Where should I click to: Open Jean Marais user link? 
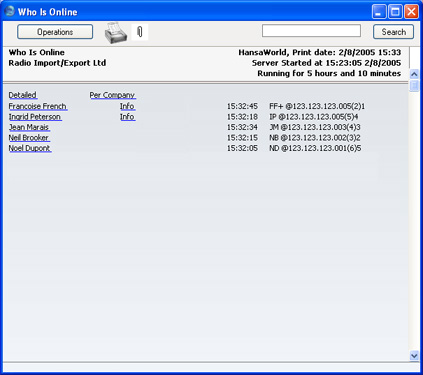(x=29, y=127)
